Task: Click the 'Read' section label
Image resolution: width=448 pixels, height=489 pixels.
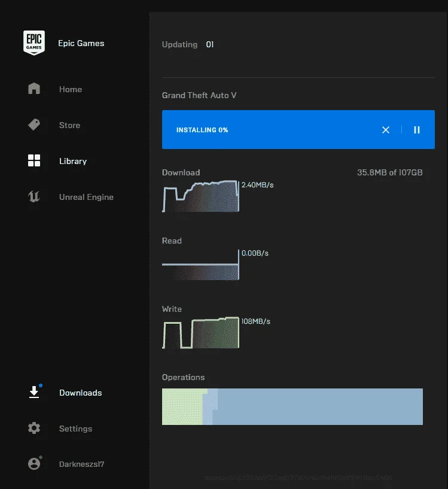Action: tap(172, 241)
